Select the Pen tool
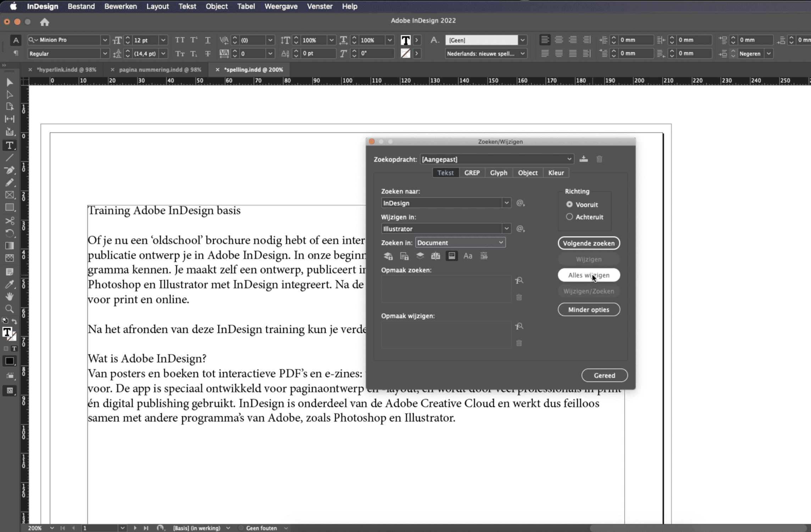Screen dimensions: 811x532 point(10,171)
